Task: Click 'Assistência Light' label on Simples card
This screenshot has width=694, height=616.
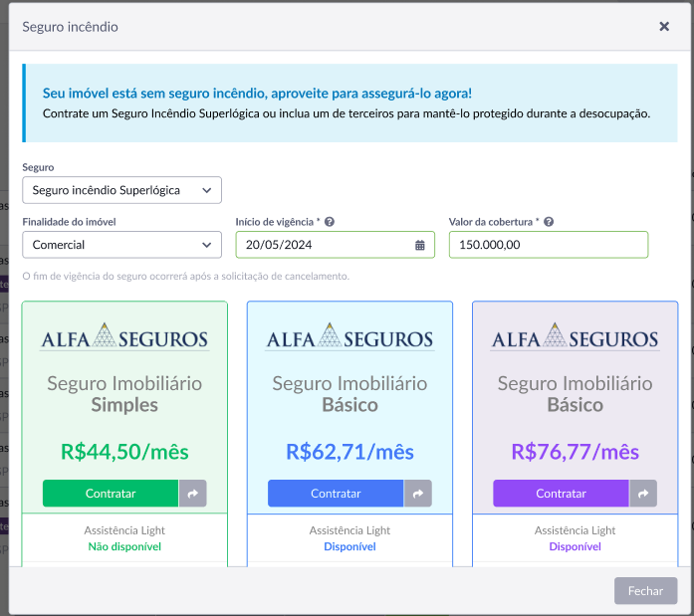Action: (x=124, y=530)
